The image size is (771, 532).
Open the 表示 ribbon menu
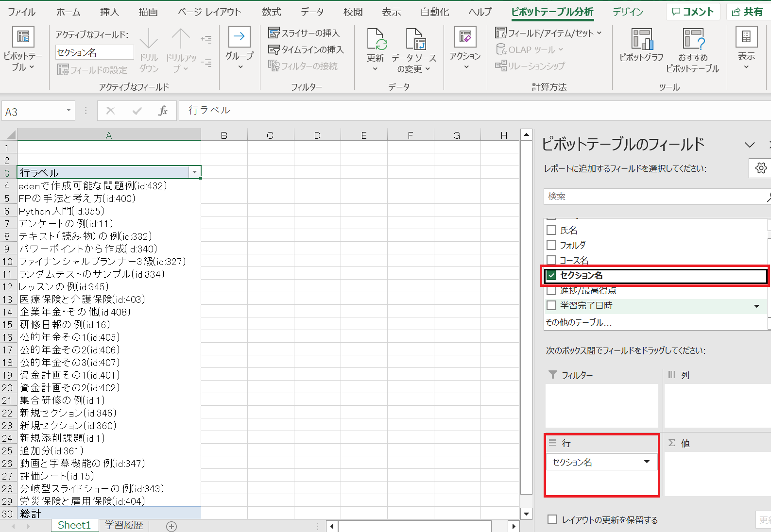tap(746, 49)
